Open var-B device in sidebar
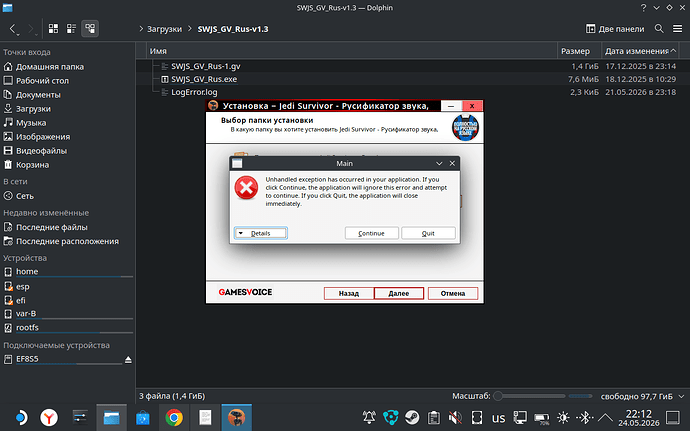The image size is (690, 431). 67,314
